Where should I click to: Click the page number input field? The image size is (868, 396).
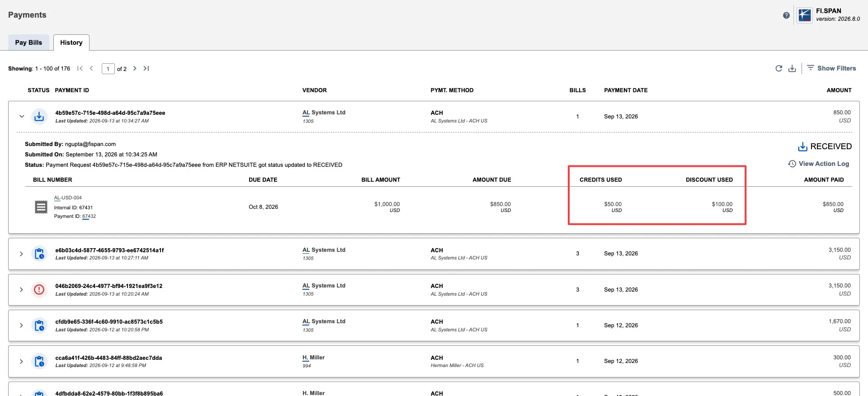(108, 69)
